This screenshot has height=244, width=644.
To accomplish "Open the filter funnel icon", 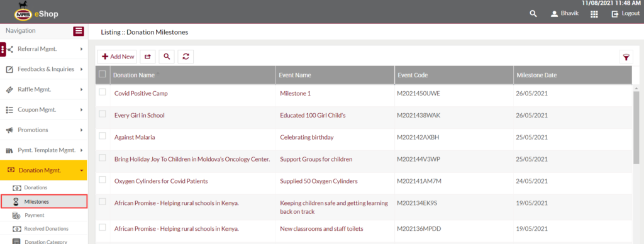I will (x=626, y=57).
